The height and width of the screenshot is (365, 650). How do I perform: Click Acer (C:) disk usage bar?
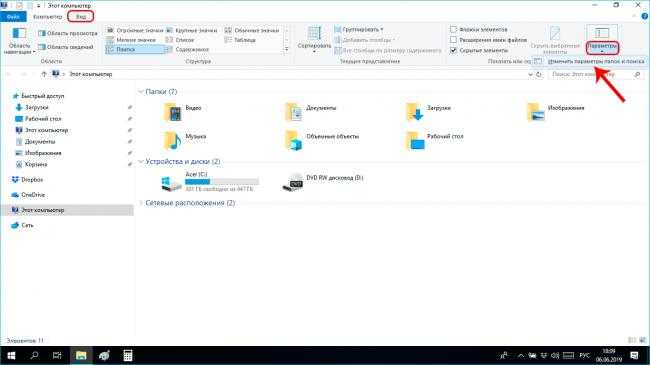222,182
